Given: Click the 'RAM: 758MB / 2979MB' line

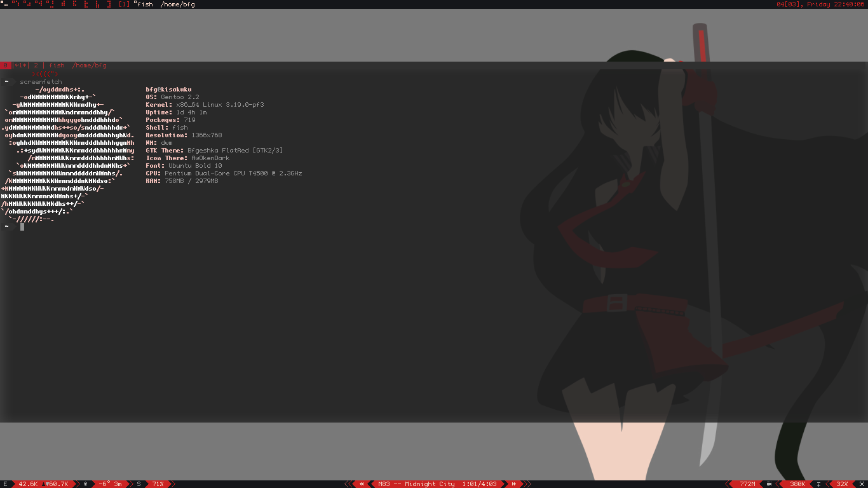Looking at the screenshot, I should [x=182, y=181].
